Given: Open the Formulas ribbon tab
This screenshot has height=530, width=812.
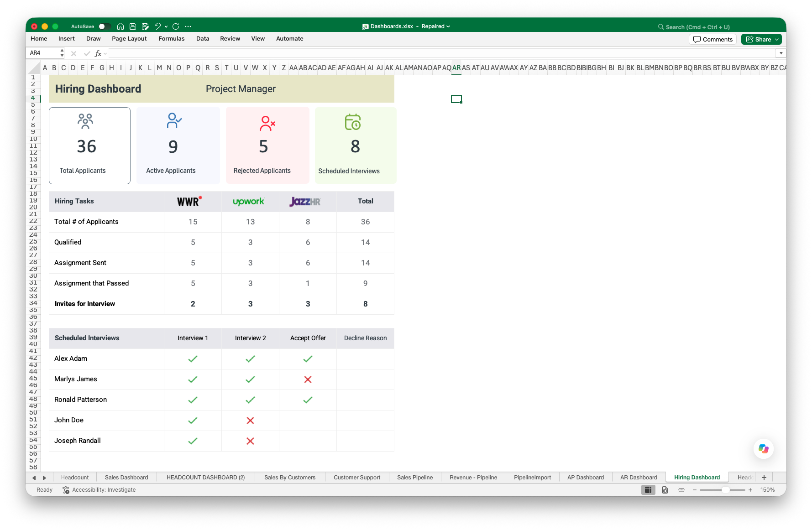Looking at the screenshot, I should [172, 39].
